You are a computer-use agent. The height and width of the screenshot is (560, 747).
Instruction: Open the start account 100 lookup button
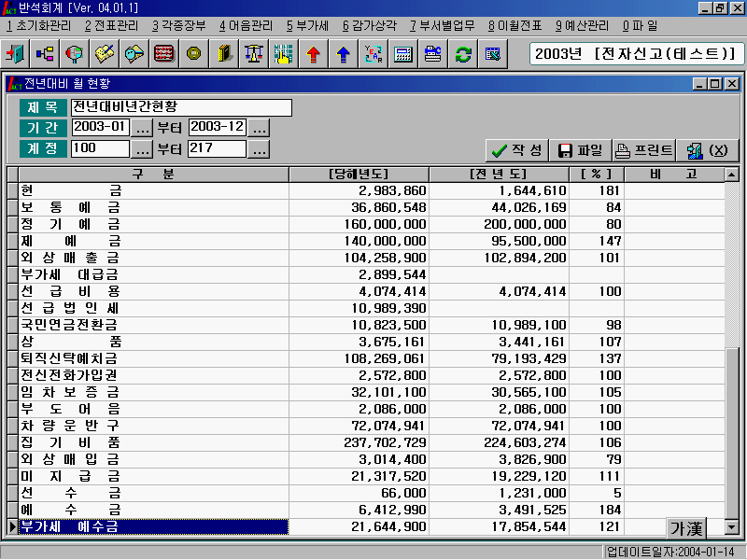[x=142, y=149]
